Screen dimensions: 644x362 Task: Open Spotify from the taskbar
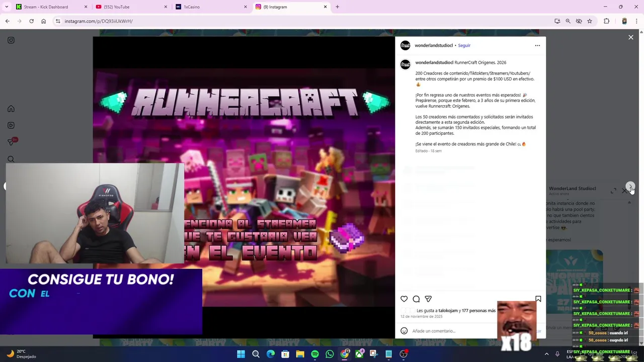[x=315, y=354]
